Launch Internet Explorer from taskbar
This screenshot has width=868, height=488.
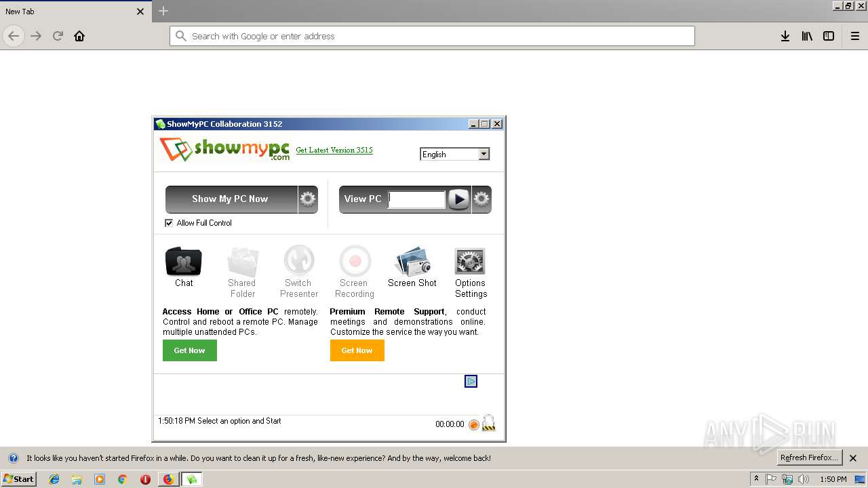54,479
